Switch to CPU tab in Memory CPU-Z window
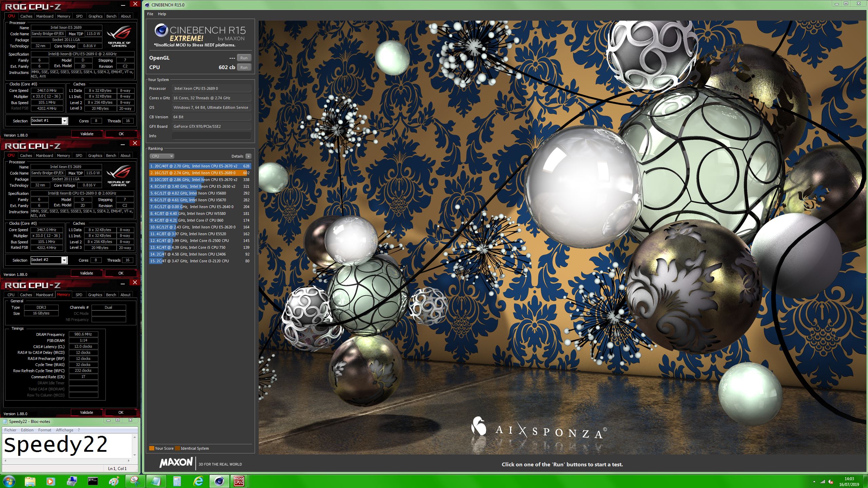Viewport: 868px width, 488px height. 11,295
